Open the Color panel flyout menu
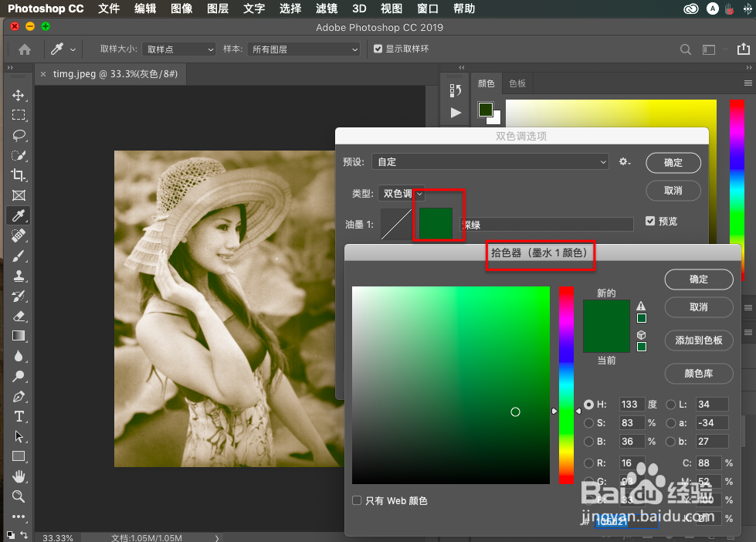756x542 pixels. [x=748, y=83]
